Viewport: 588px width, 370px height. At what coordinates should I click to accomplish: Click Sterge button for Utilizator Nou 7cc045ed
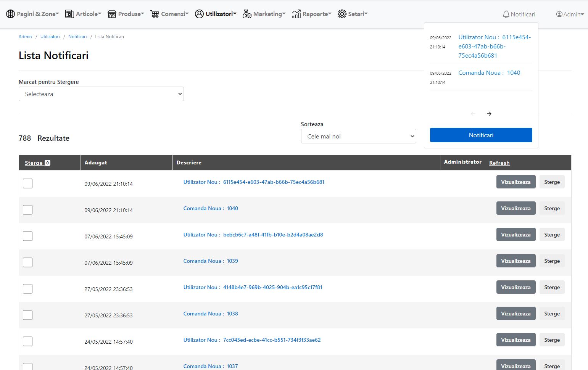(x=552, y=340)
